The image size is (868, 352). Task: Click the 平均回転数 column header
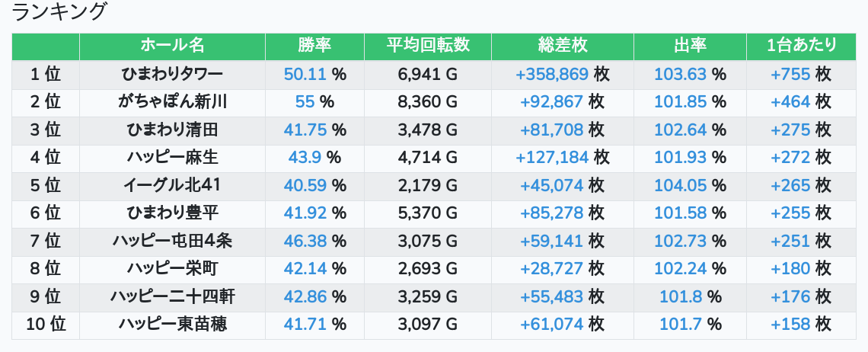428,46
